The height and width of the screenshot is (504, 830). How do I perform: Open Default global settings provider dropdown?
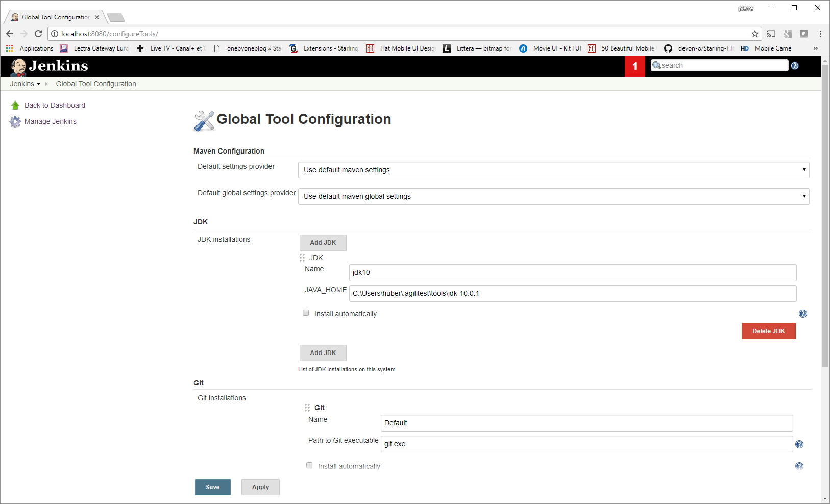pos(553,196)
